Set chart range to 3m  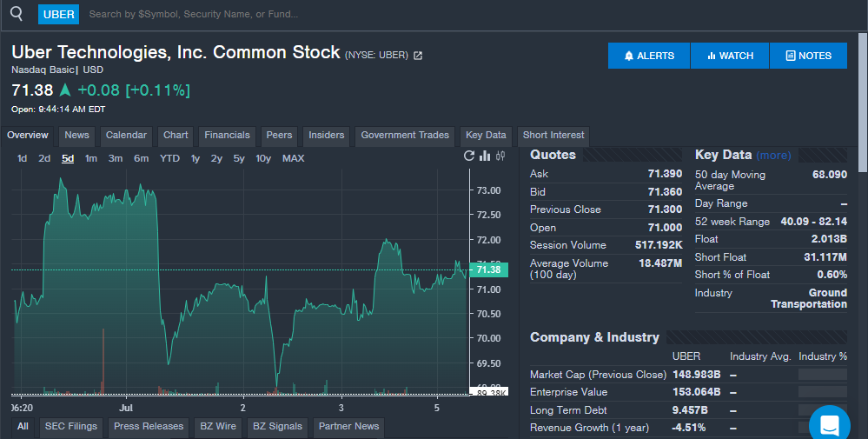click(116, 158)
